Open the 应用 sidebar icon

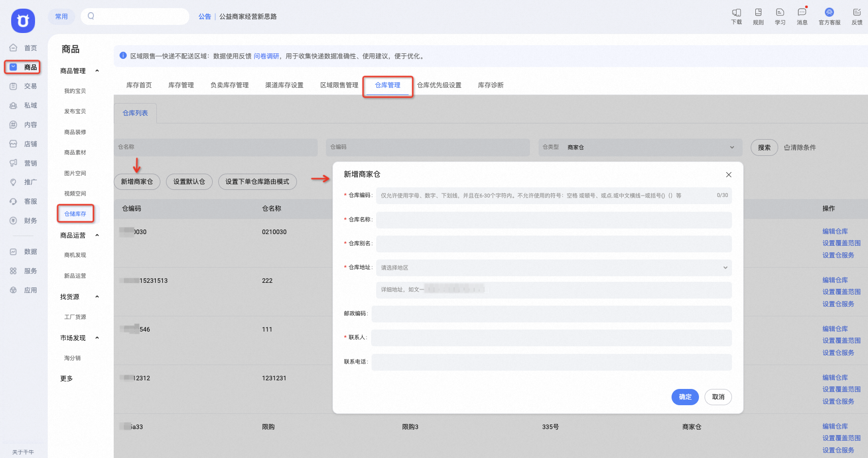(13, 290)
